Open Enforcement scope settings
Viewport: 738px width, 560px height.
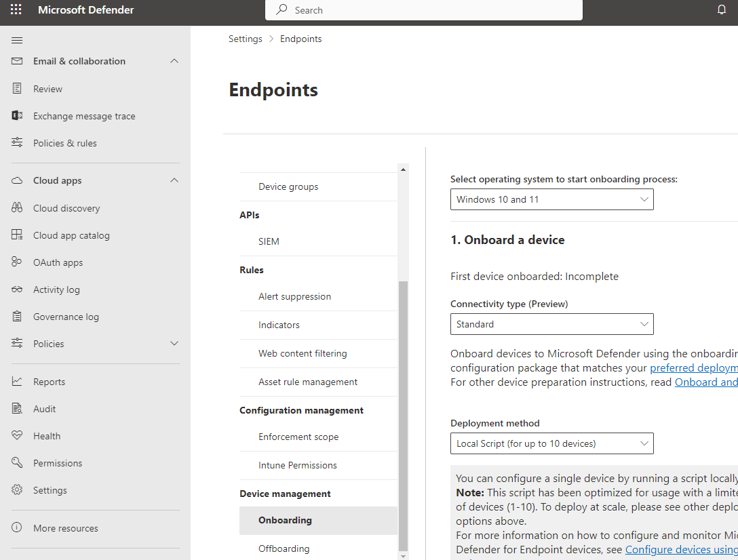point(318,437)
